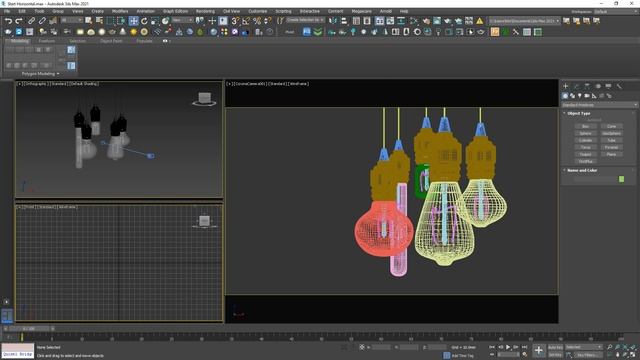Activate the Select and Move tool
Viewport: 640px width, 360px height.
pos(133,20)
